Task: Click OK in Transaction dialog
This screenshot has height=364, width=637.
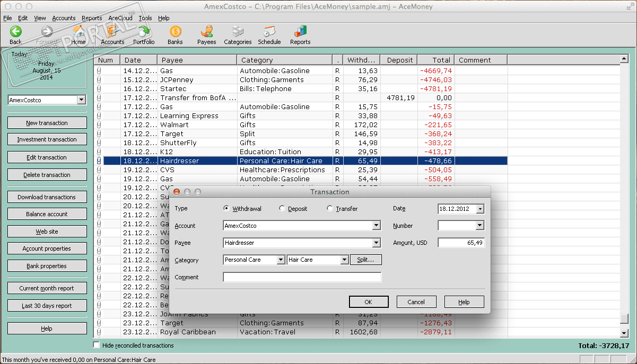Action: click(369, 302)
